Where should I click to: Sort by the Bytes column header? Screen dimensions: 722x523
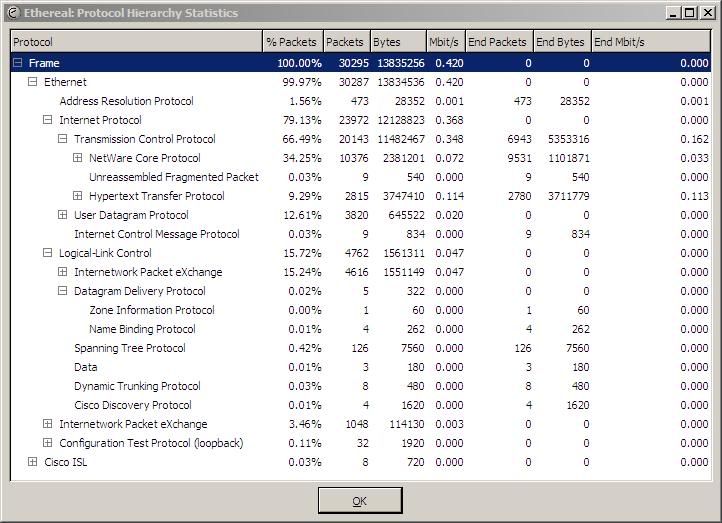click(x=399, y=42)
